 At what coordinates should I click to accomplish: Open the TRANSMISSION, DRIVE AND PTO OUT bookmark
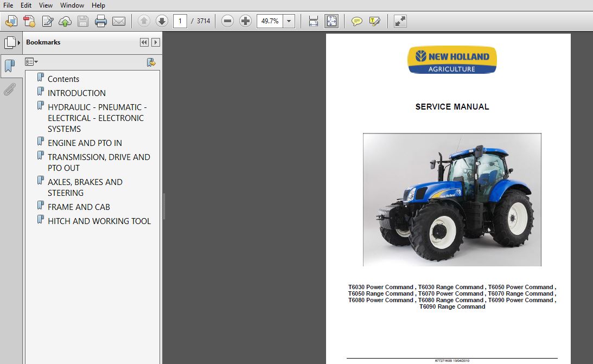pos(99,163)
